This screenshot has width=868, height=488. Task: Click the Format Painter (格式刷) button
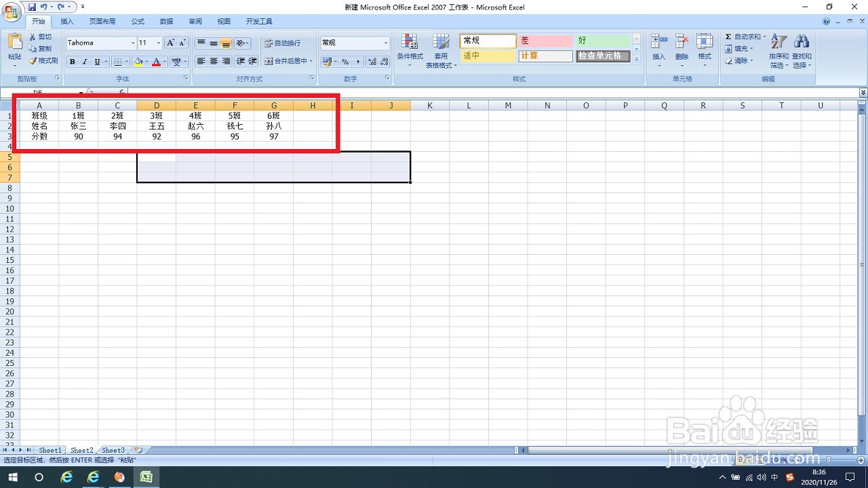coord(43,60)
